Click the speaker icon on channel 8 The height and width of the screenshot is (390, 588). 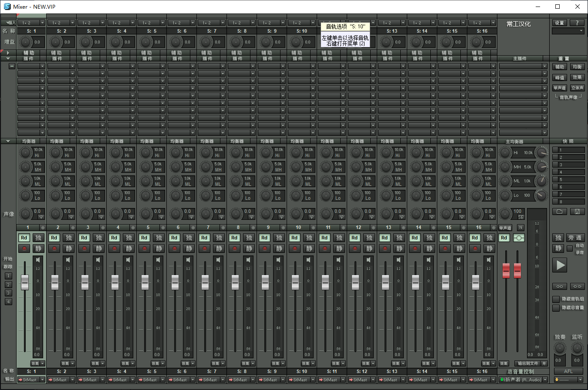click(248, 260)
